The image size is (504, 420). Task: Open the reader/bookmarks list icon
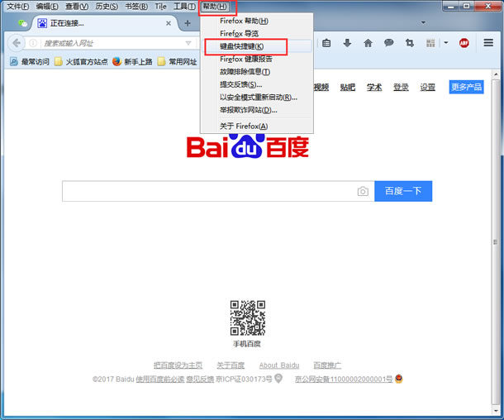(x=326, y=43)
